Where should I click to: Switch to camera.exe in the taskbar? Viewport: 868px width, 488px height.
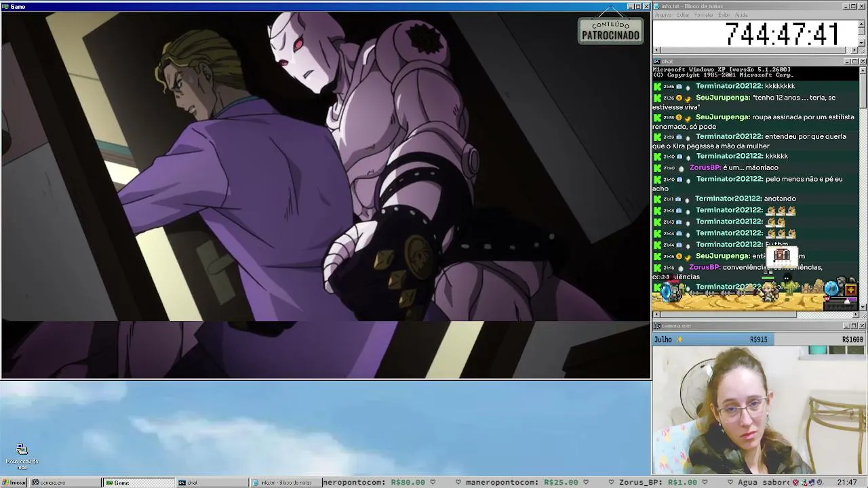66,483
